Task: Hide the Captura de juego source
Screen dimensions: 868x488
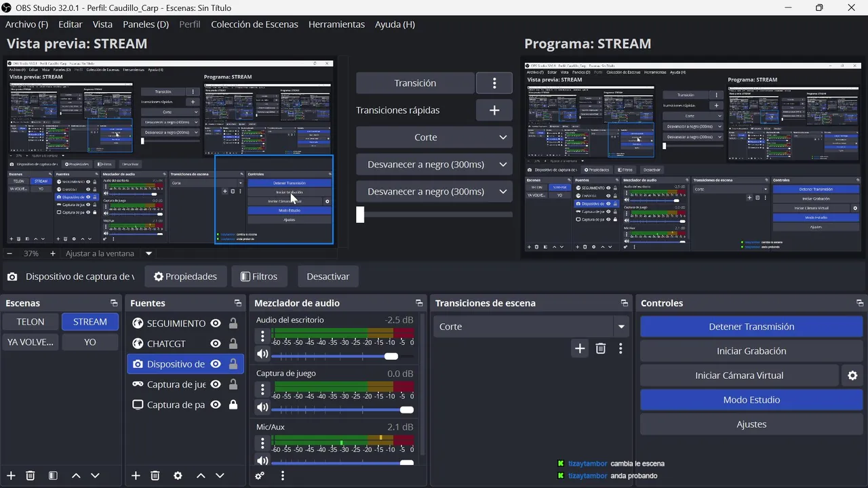Action: pyautogui.click(x=216, y=384)
